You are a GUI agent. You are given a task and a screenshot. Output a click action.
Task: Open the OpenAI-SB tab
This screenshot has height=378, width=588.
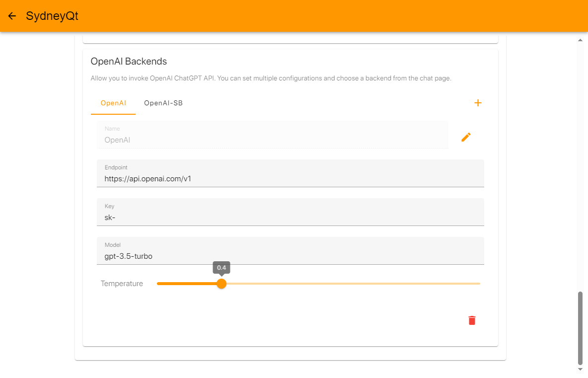point(163,103)
